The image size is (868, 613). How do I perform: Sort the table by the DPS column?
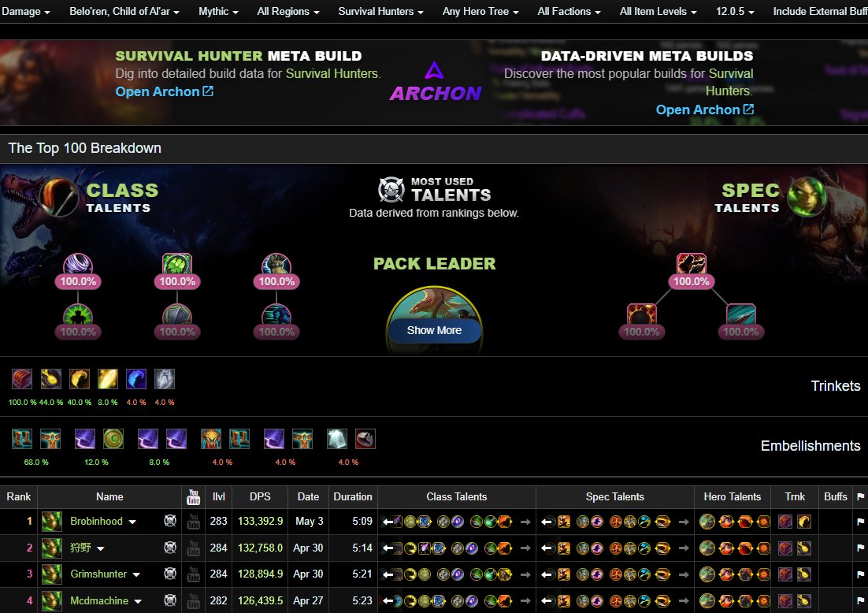tap(260, 496)
